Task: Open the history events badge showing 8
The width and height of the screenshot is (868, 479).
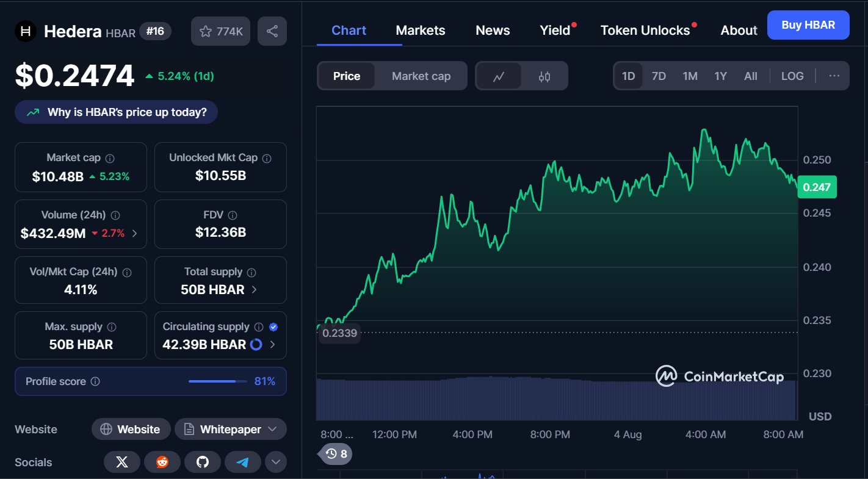Action: click(x=336, y=454)
